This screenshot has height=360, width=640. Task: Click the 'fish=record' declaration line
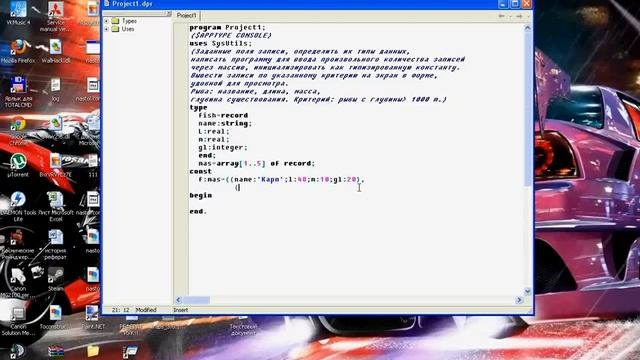coord(223,115)
